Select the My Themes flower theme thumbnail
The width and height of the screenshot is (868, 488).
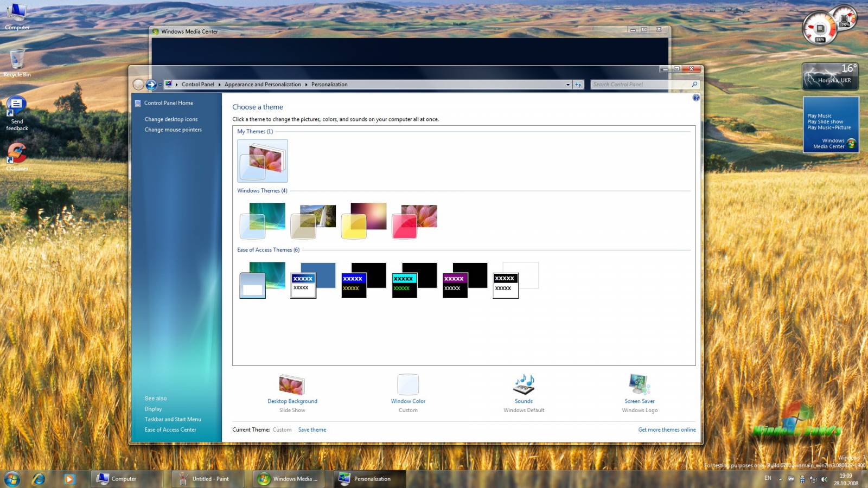coord(263,161)
